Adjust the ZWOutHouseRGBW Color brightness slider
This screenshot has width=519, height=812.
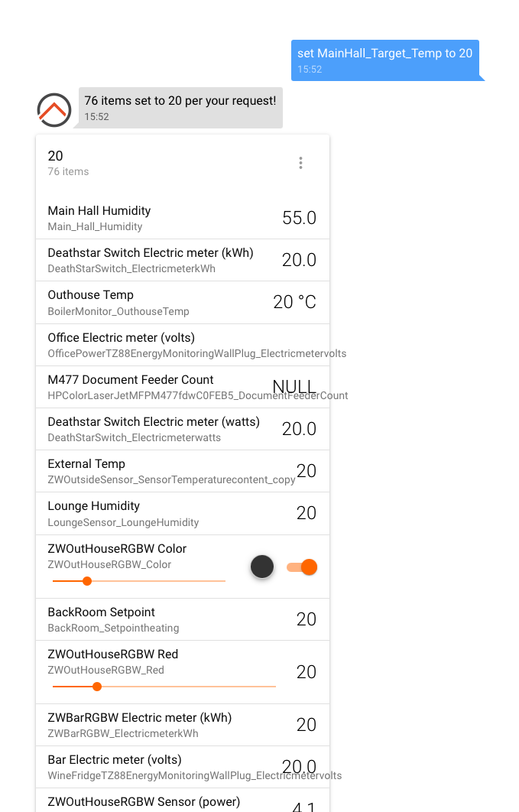point(87,581)
